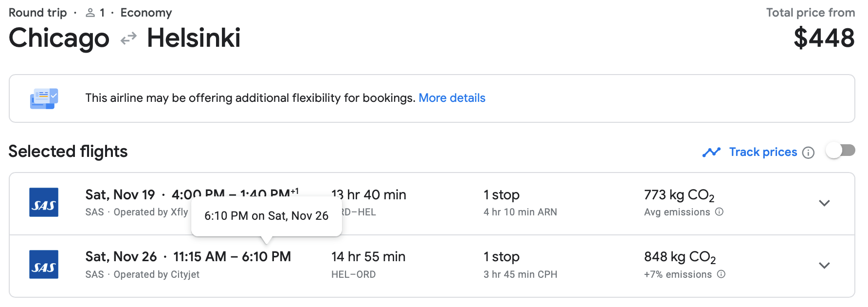Open the More details link

pos(452,98)
